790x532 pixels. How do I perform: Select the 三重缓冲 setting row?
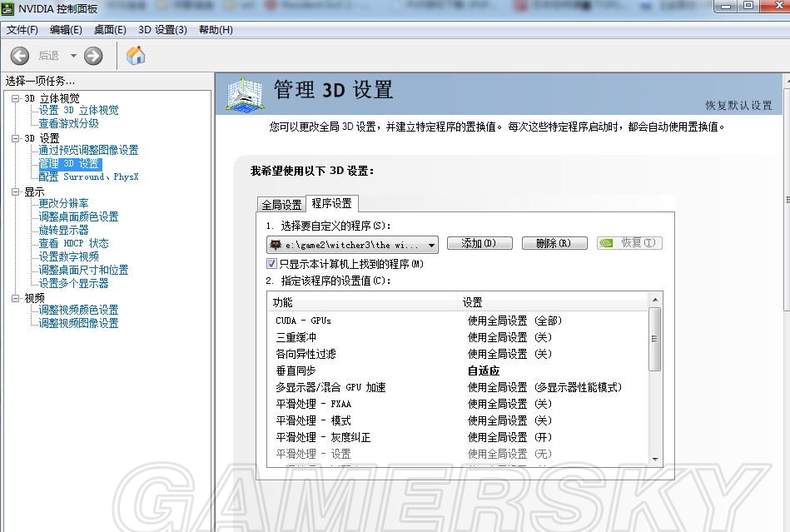click(458, 337)
